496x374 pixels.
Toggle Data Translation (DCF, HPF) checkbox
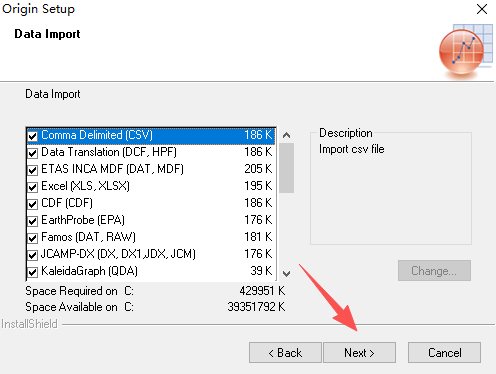tap(33, 153)
